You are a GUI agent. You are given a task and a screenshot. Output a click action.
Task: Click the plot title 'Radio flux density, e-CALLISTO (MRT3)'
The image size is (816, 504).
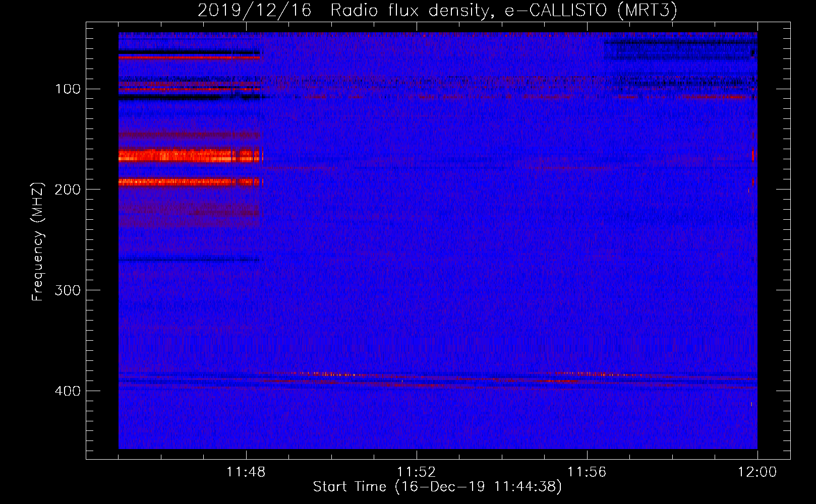point(503,11)
